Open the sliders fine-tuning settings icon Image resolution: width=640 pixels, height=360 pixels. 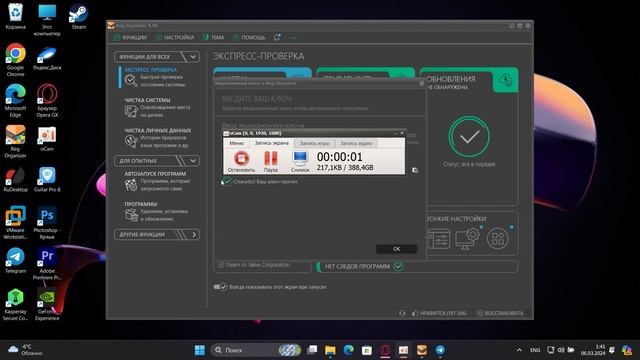pyautogui.click(x=439, y=238)
